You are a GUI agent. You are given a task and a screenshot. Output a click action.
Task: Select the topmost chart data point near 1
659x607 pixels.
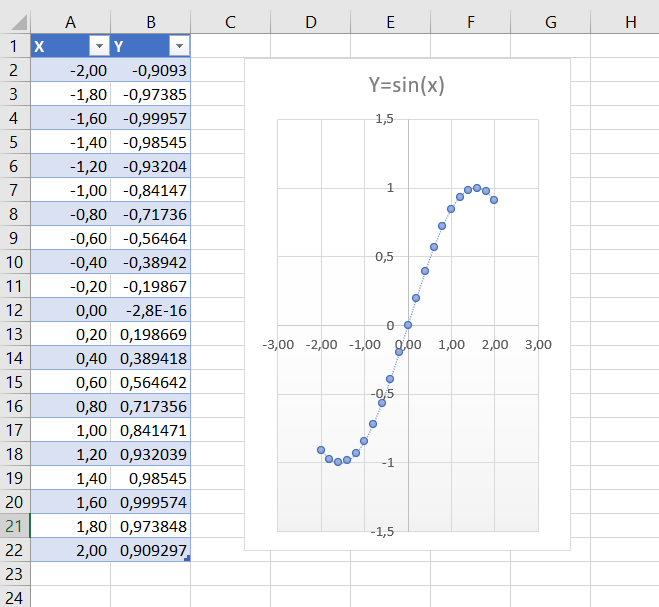(477, 188)
